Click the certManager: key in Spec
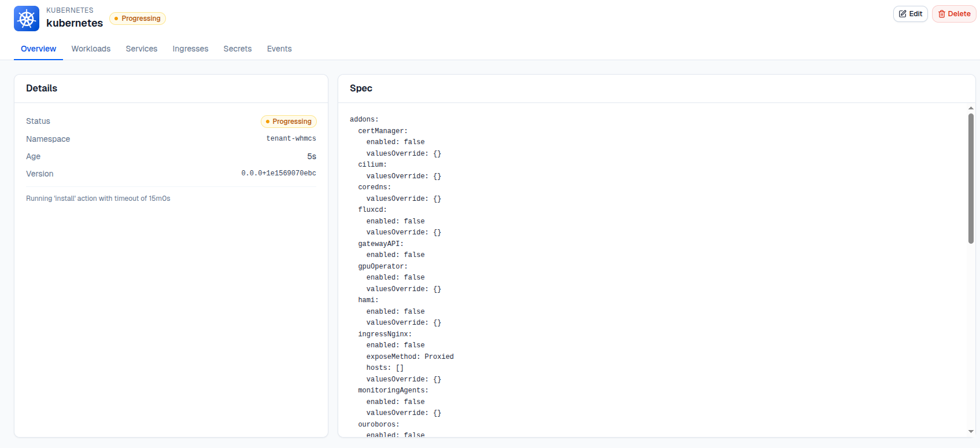 pyautogui.click(x=383, y=131)
